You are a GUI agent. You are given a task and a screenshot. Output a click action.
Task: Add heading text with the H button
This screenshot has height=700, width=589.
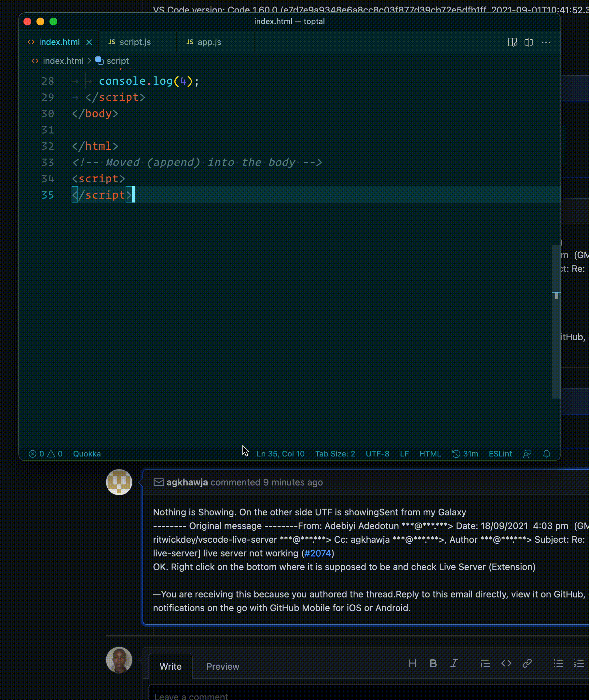tap(412, 663)
